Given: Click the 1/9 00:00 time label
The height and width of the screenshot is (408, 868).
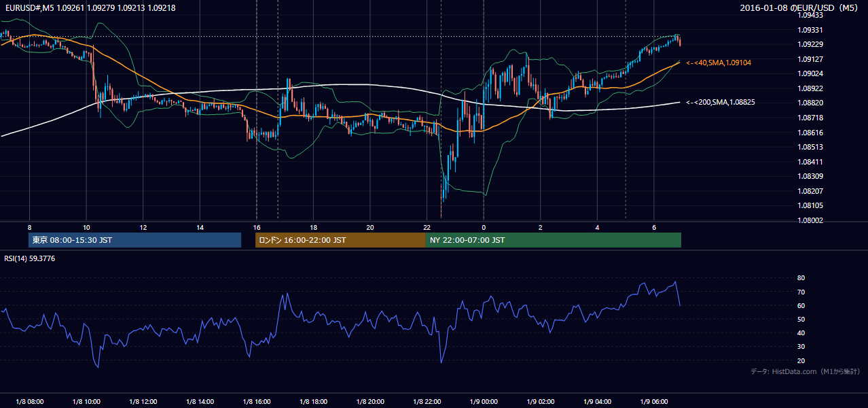Looking at the screenshot, I should (484, 402).
